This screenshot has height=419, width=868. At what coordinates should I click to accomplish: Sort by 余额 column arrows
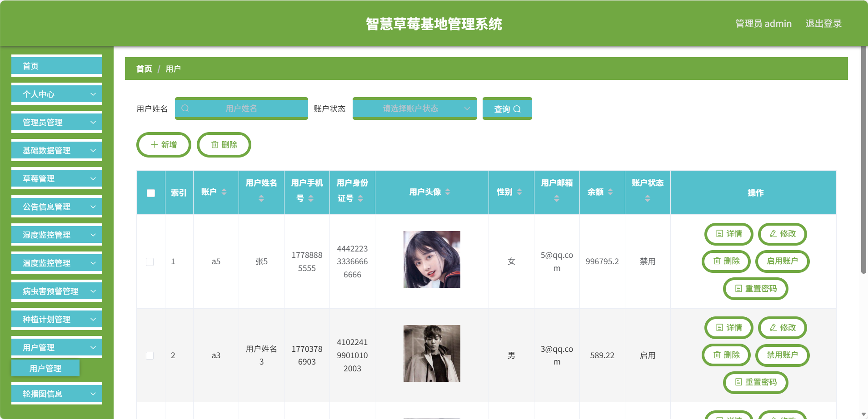610,192
